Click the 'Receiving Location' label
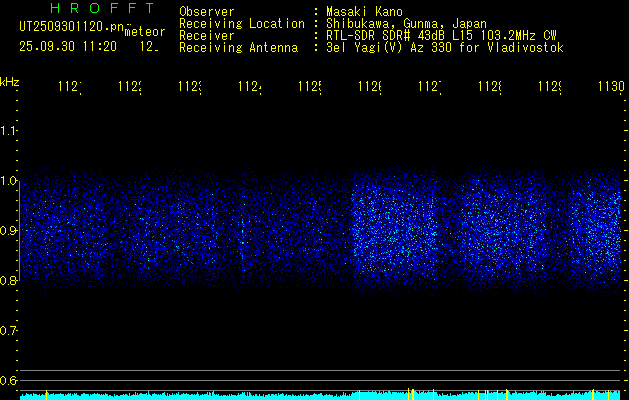Image resolution: width=629 pixels, height=400 pixels. pyautogui.click(x=242, y=24)
